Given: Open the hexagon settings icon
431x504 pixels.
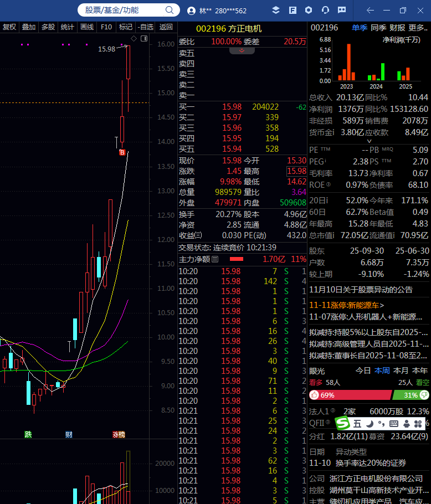Looking at the screenshot, I should point(309,10).
